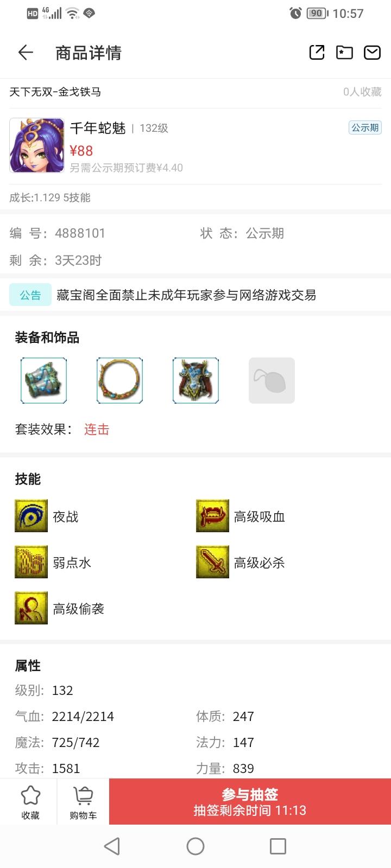
Task: Tap the empty accessory slot
Action: 272,380
